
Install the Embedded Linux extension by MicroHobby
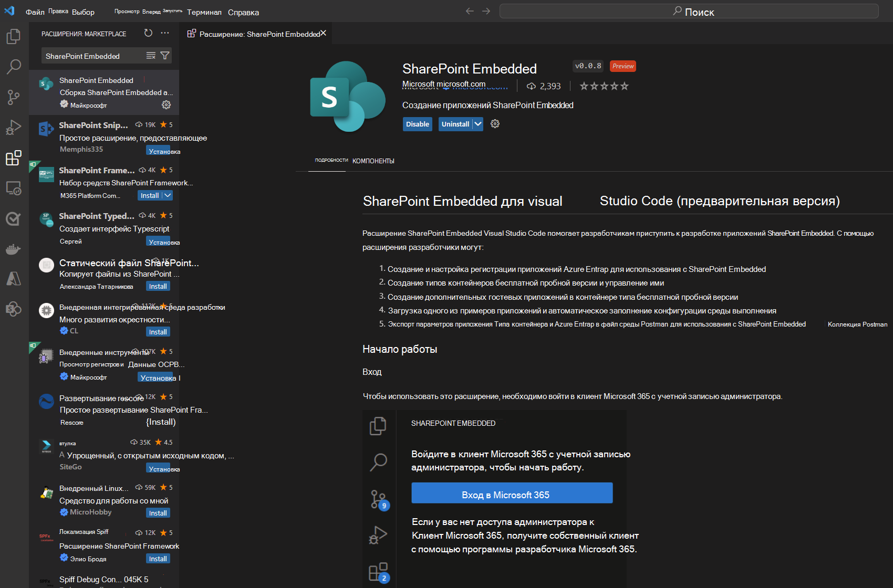tap(158, 513)
